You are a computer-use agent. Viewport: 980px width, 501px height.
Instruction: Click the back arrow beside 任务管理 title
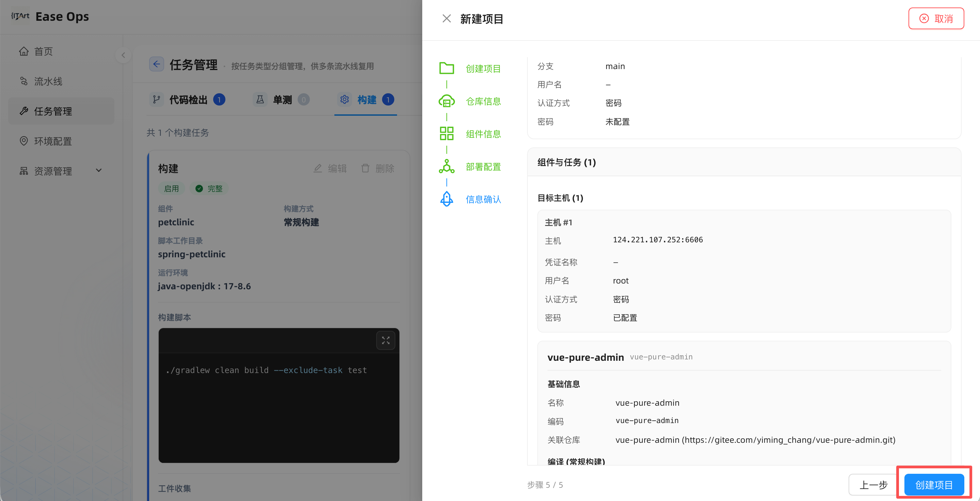(x=156, y=64)
